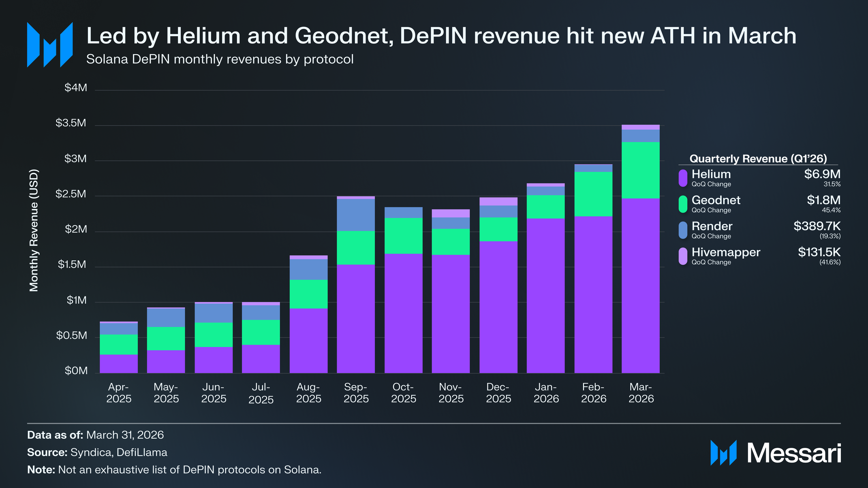Click the Mar-2026 Geodnet green segment
868x488 pixels.
click(x=641, y=170)
